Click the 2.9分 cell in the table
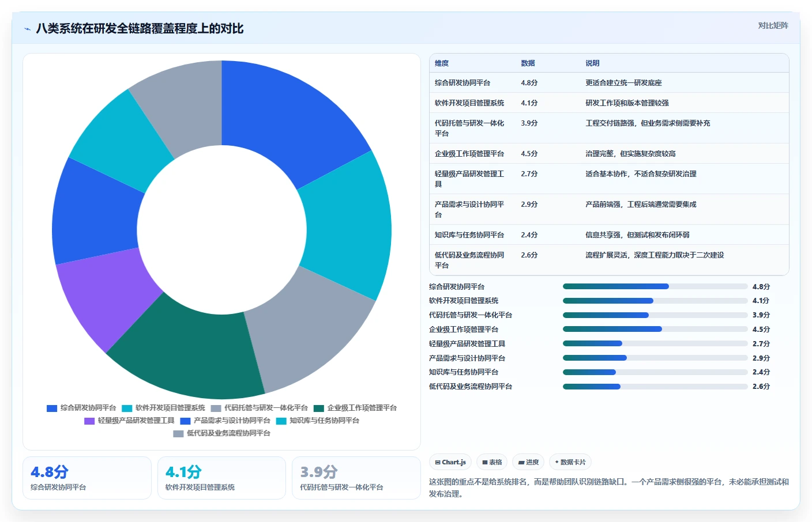The width and height of the screenshot is (812, 522). [529, 205]
